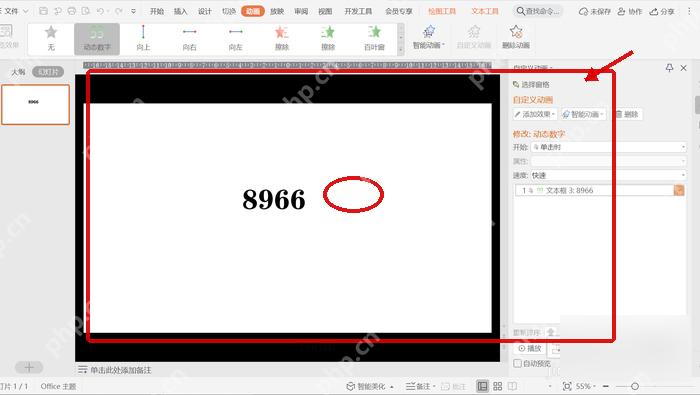Click the undo arrow icon
The width and height of the screenshot is (700, 395).
pos(100,11)
